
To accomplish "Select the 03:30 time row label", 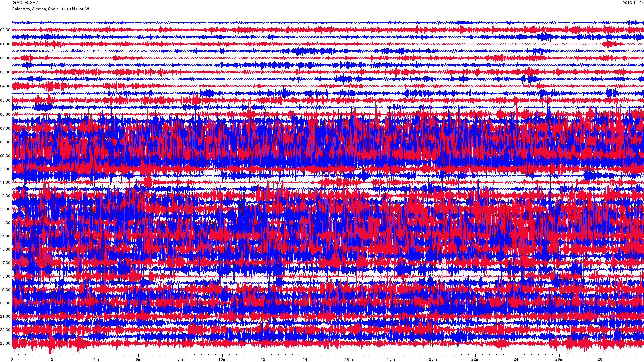I will point(5,72).
